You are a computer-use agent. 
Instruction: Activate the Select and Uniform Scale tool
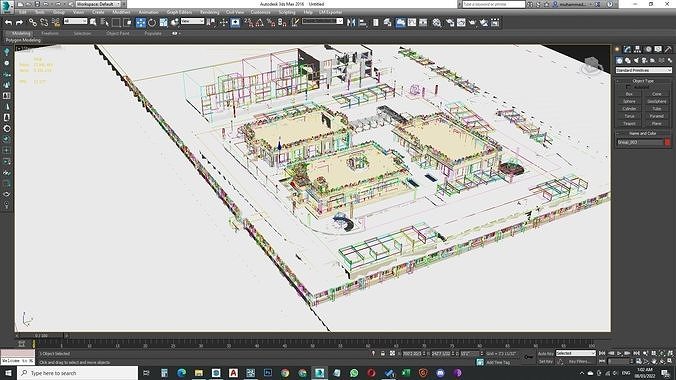pyautogui.click(x=163, y=22)
